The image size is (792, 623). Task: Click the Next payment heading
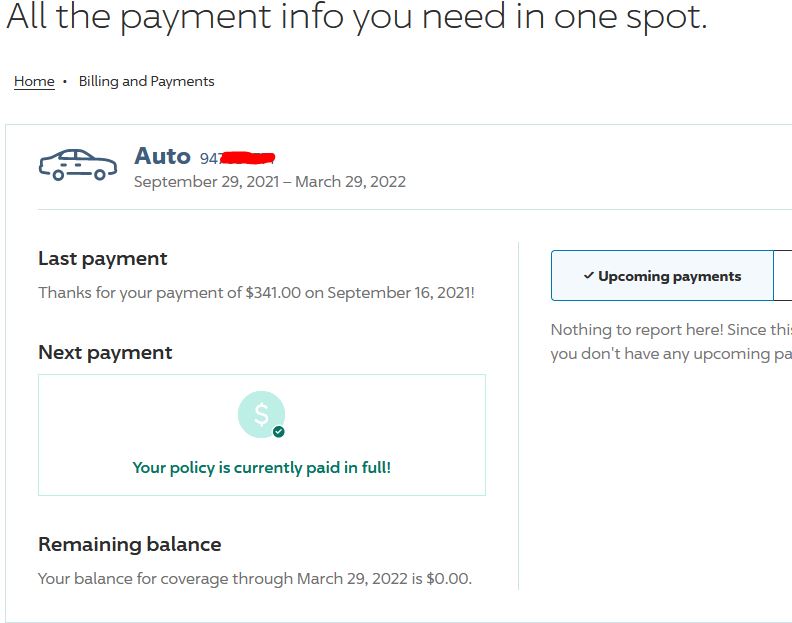(x=105, y=353)
